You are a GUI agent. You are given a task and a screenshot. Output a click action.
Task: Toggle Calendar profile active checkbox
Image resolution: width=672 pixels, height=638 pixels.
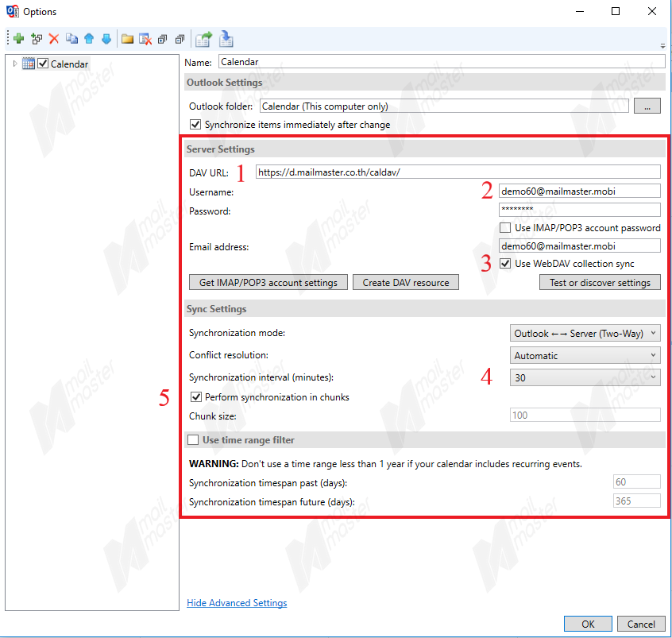[x=43, y=64]
